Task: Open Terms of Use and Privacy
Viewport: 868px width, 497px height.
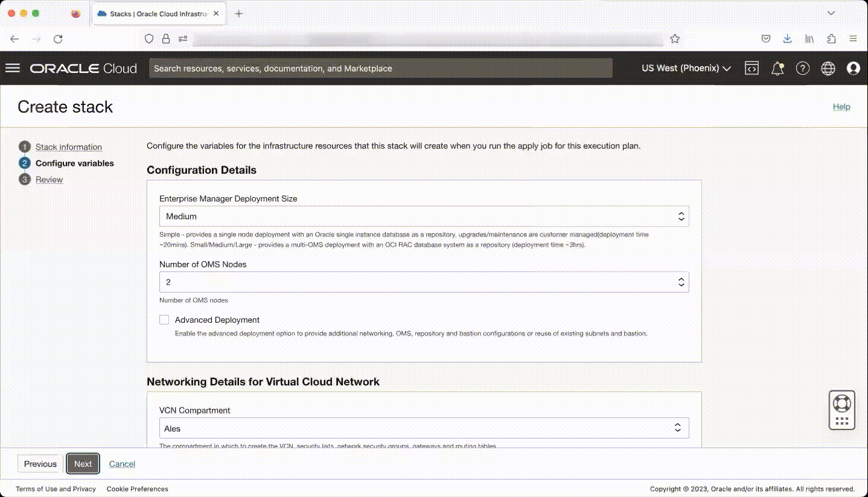Action: (x=56, y=489)
